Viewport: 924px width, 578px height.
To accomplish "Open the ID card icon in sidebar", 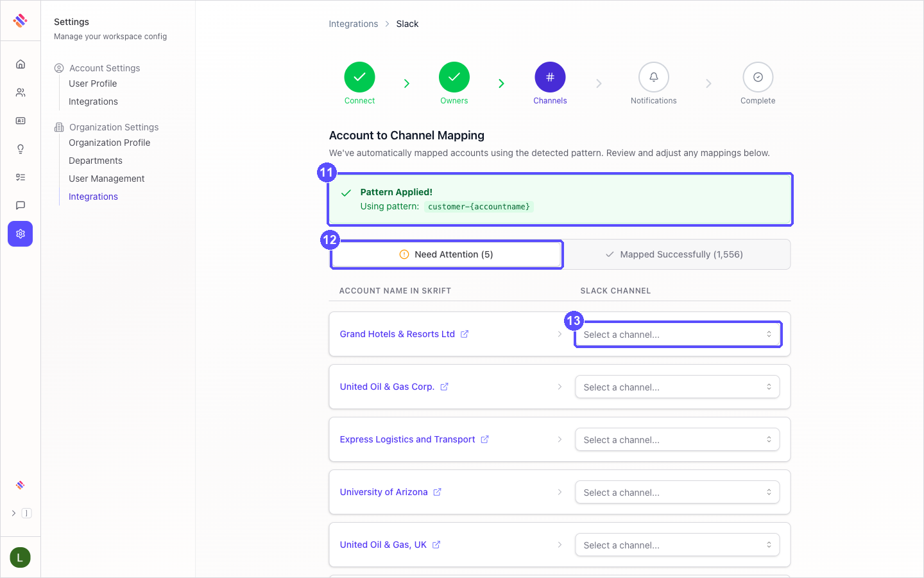I will (x=21, y=121).
